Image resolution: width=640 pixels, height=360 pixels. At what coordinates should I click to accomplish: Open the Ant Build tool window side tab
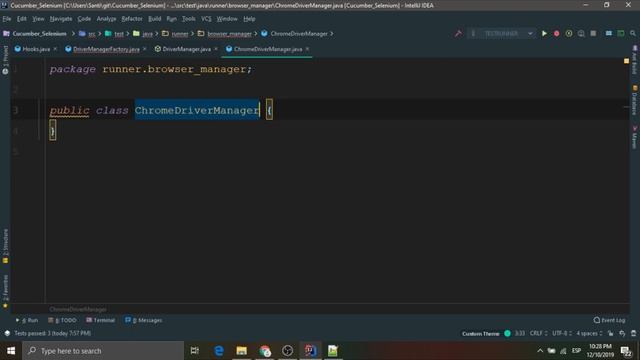point(635,60)
